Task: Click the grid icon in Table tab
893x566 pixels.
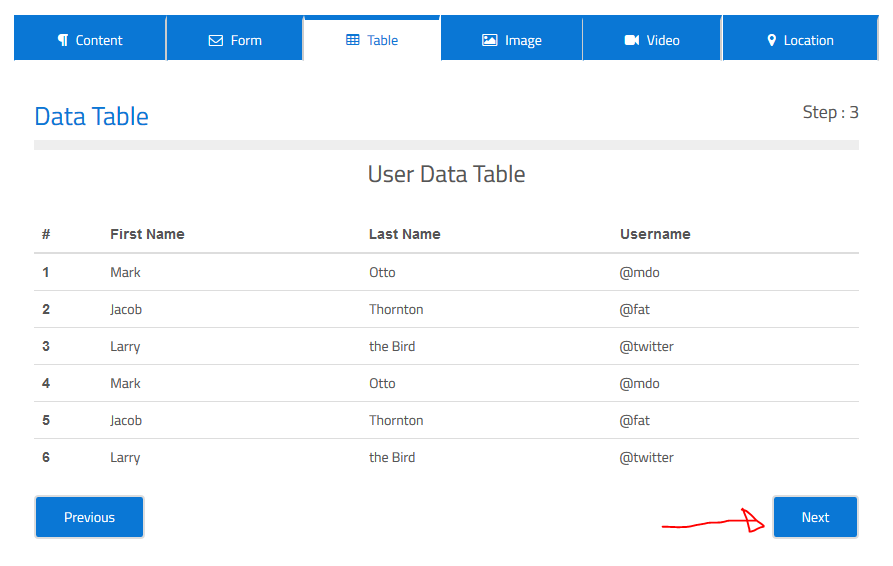Action: point(353,40)
